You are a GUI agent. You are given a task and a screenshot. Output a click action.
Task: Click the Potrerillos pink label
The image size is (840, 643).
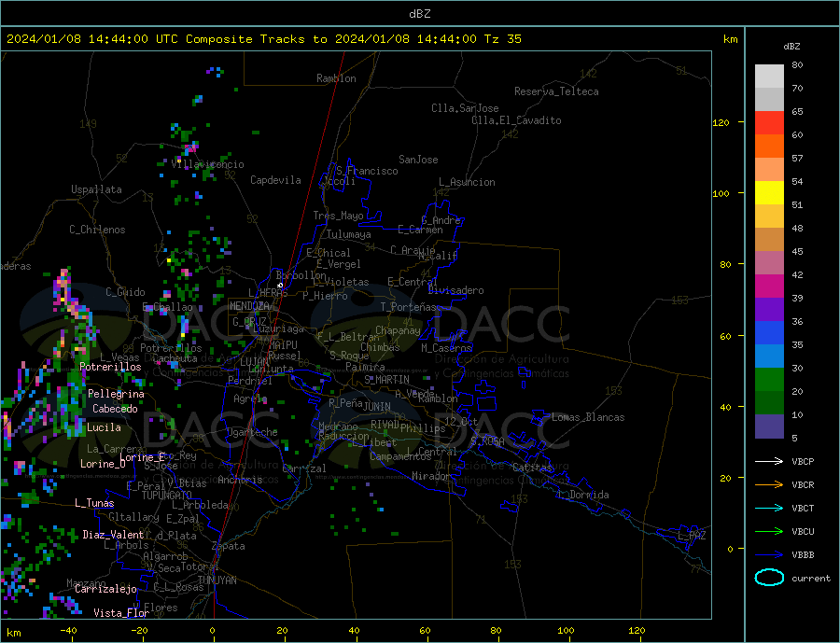[110, 367]
